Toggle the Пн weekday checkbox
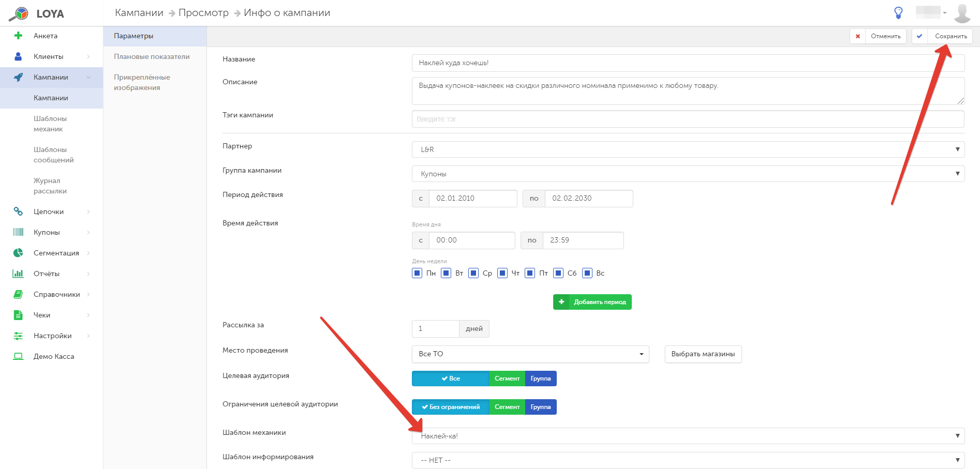Screen dimensions: 980x469 (417, 273)
